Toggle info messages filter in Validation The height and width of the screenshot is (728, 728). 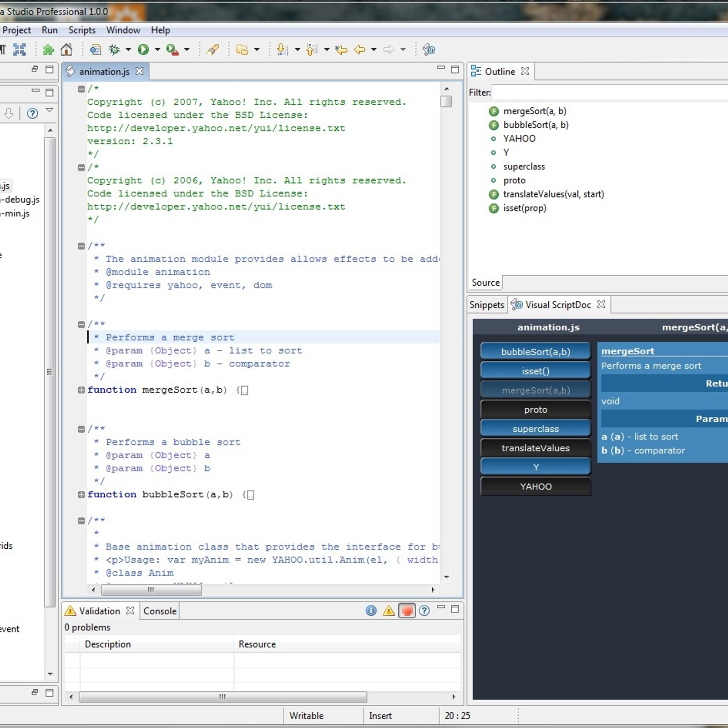pyautogui.click(x=371, y=611)
